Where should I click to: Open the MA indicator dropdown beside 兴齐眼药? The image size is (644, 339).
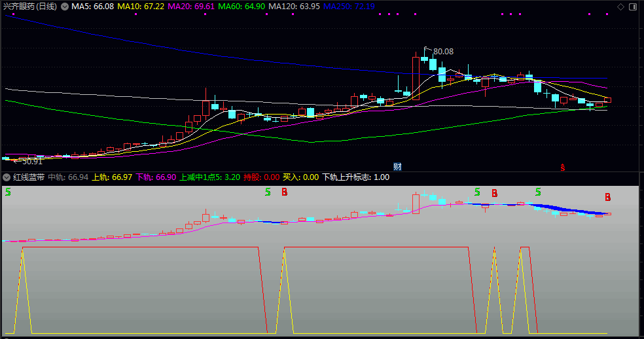click(65, 7)
